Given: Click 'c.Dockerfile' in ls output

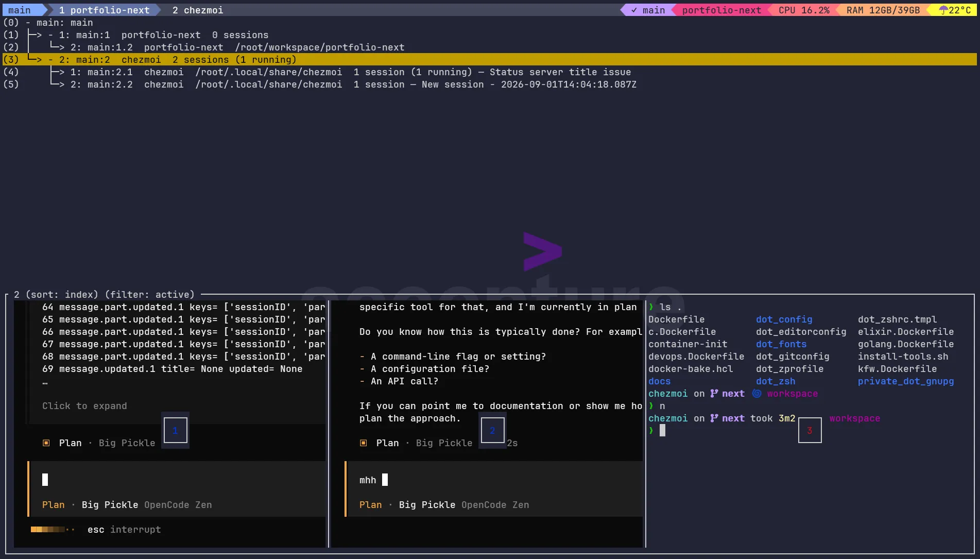Looking at the screenshot, I should [682, 332].
